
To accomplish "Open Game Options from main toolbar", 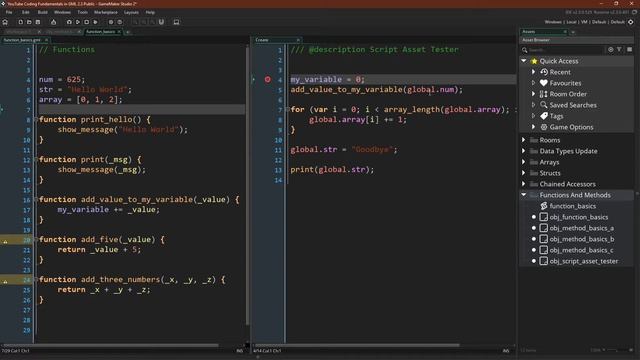I will coord(111,22).
